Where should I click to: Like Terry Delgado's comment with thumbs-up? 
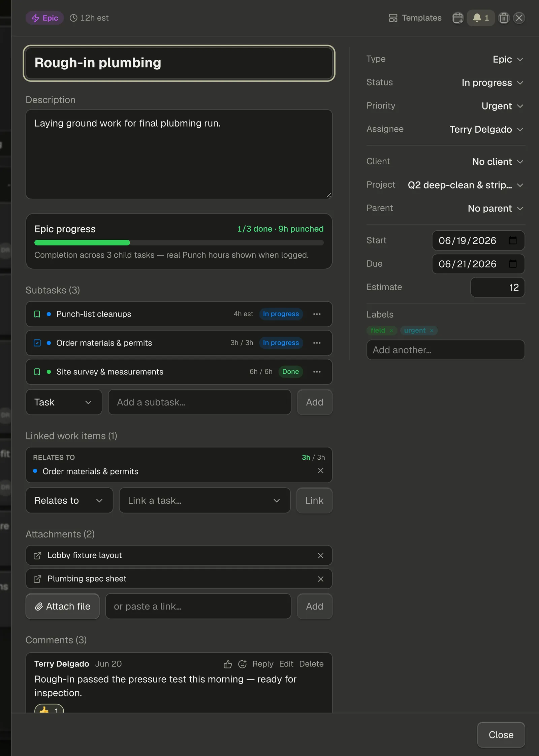(x=228, y=664)
